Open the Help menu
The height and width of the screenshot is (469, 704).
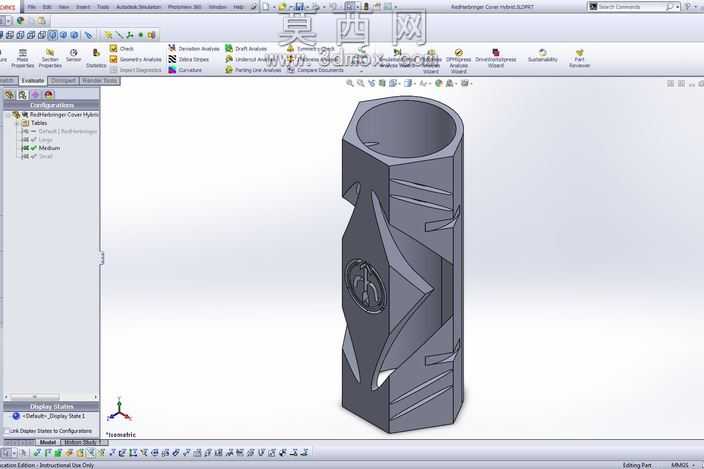pos(238,7)
